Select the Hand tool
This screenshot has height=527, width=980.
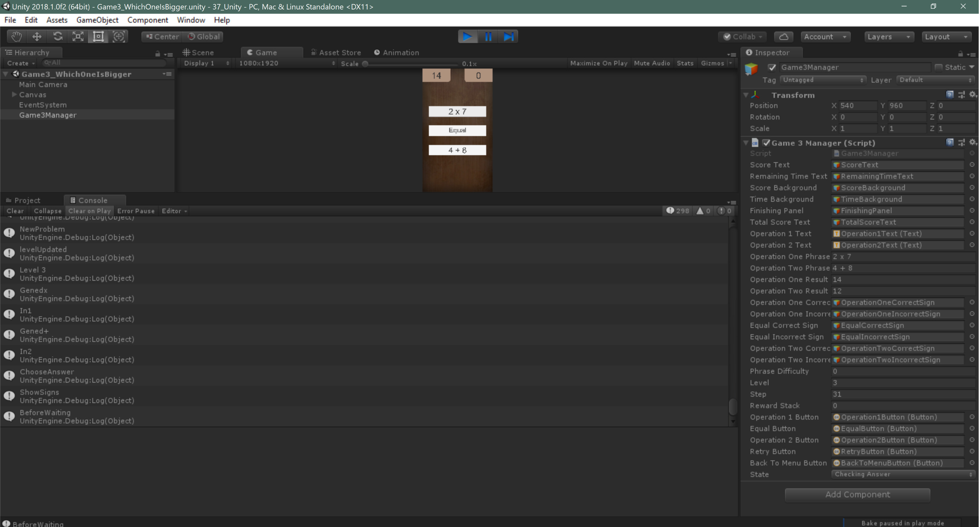pos(16,37)
